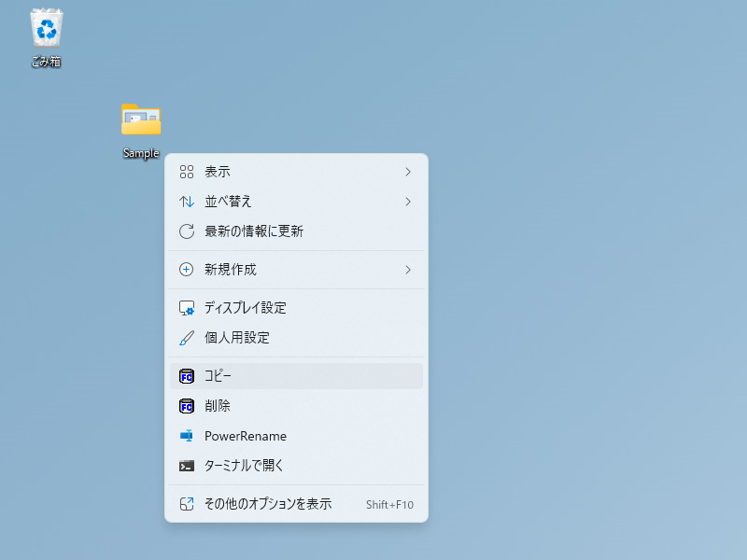Click the grid icon next to 表示
The height and width of the screenshot is (560, 747).
pyautogui.click(x=187, y=172)
